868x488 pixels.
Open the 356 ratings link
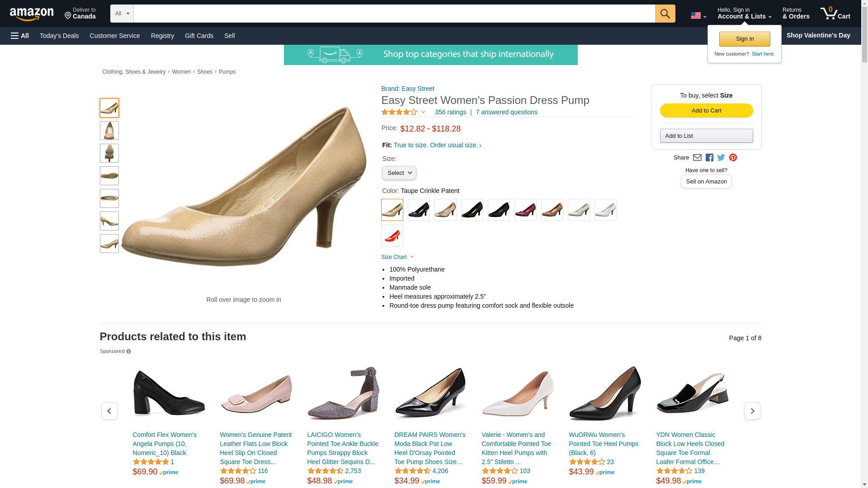point(450,112)
